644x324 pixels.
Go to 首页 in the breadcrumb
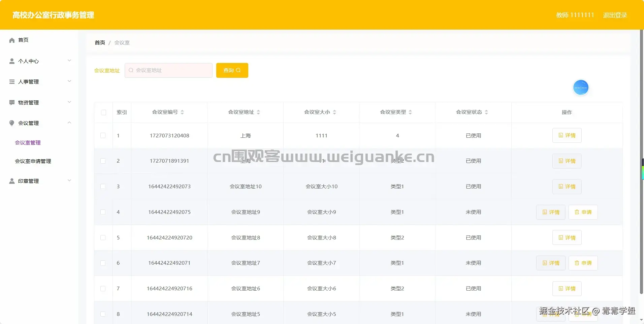pos(100,43)
